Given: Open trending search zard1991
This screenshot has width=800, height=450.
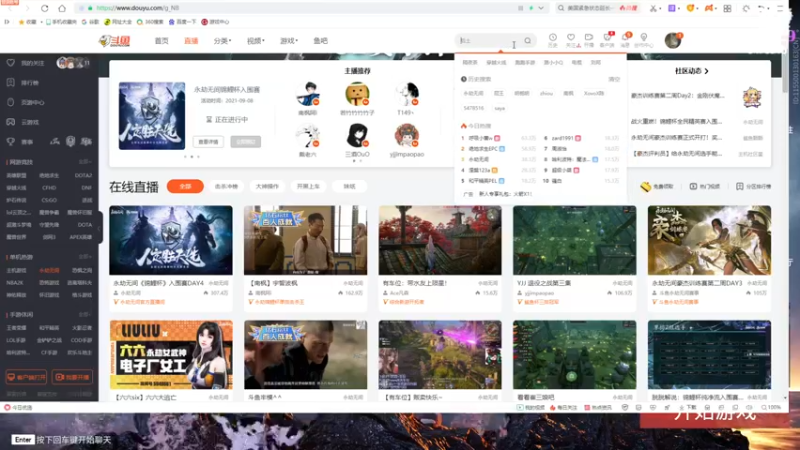Looking at the screenshot, I should (562, 138).
